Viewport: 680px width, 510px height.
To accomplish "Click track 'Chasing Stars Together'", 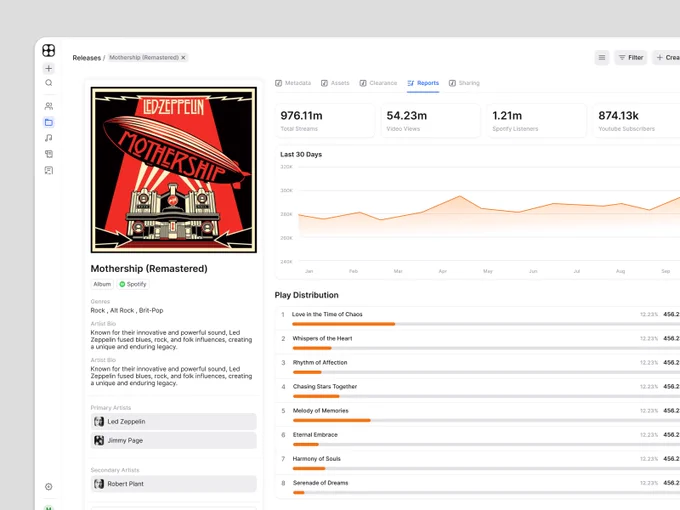I will (325, 386).
